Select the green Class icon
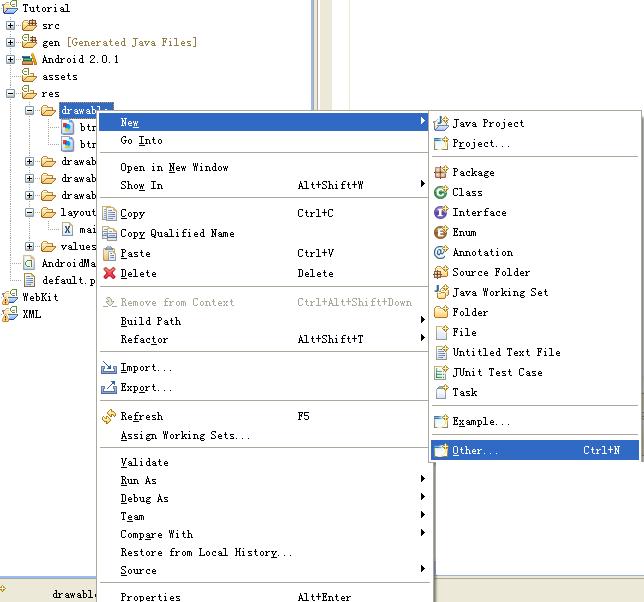Image resolution: width=644 pixels, height=602 pixels. [x=441, y=192]
